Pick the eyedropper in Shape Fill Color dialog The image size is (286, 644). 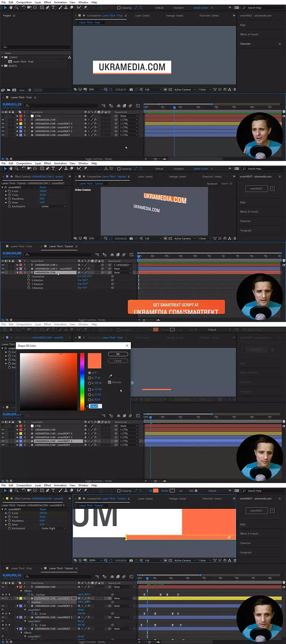(x=111, y=376)
